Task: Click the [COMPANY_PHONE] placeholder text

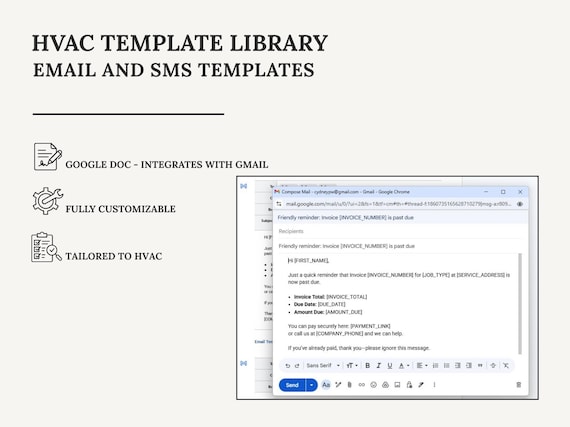Action: [340, 334]
